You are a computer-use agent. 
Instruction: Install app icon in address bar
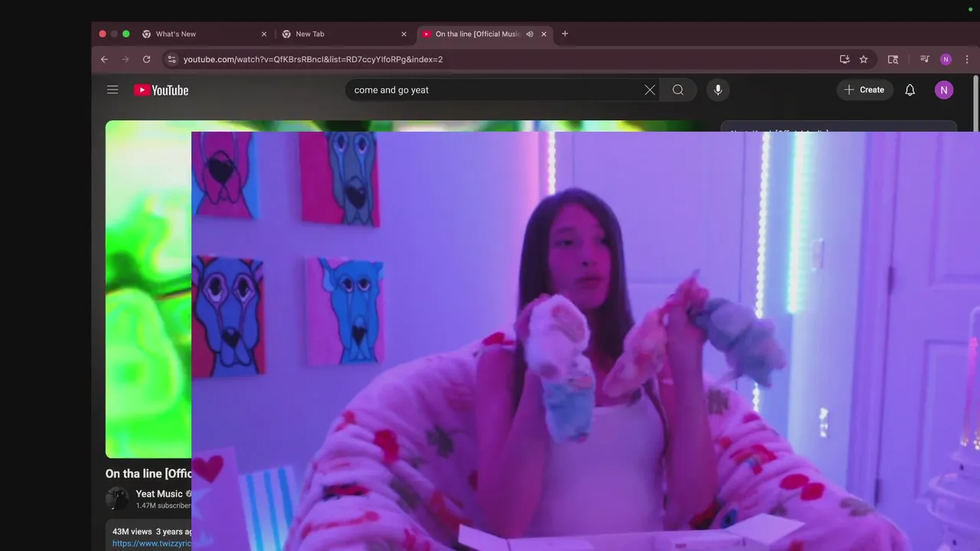(844, 59)
